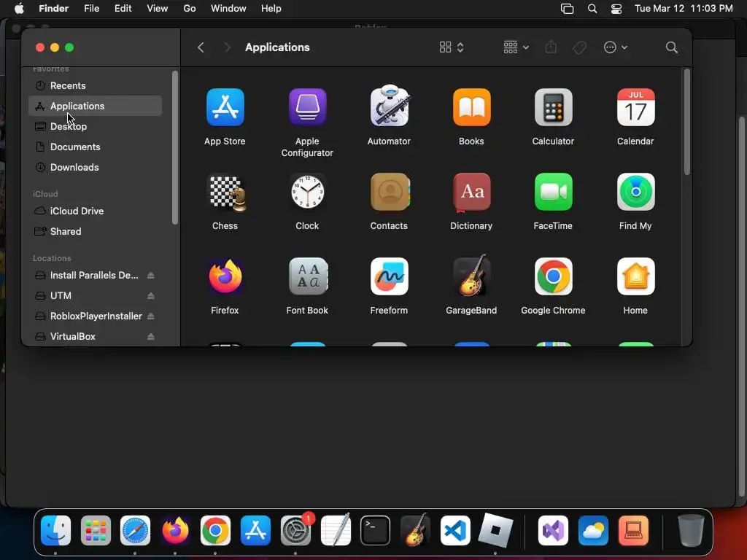Open Terminal from the Dock

click(x=376, y=531)
